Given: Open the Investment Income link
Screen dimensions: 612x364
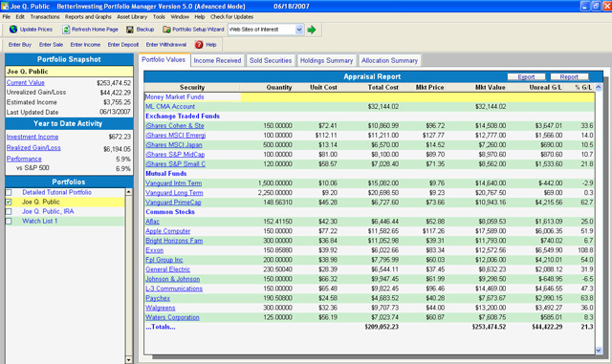Looking at the screenshot, I should [x=33, y=137].
